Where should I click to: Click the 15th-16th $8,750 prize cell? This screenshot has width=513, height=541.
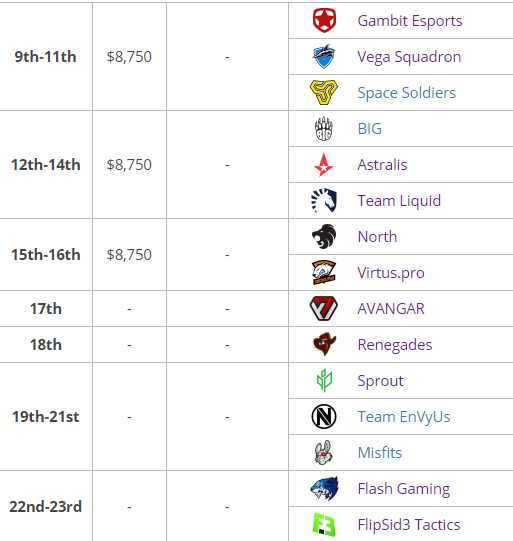point(129,255)
